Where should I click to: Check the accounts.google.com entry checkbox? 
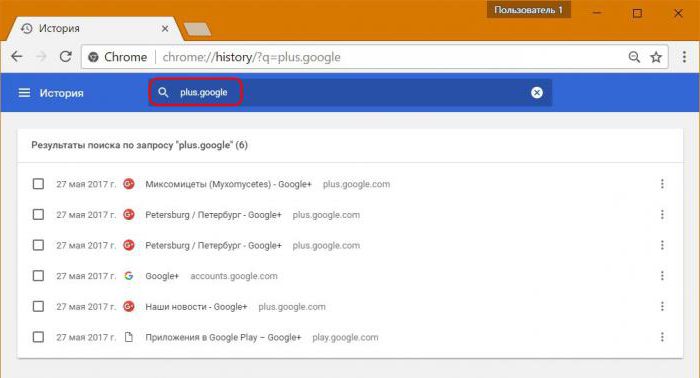click(38, 276)
